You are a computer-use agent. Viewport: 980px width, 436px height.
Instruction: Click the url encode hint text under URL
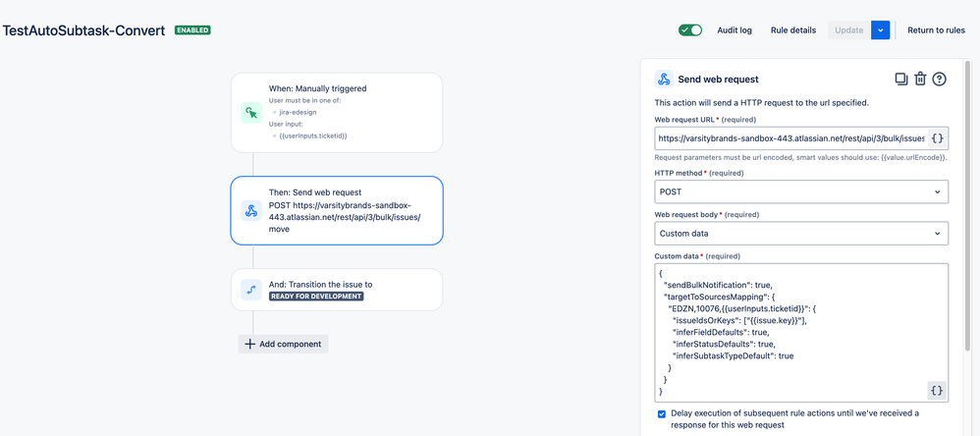801,158
